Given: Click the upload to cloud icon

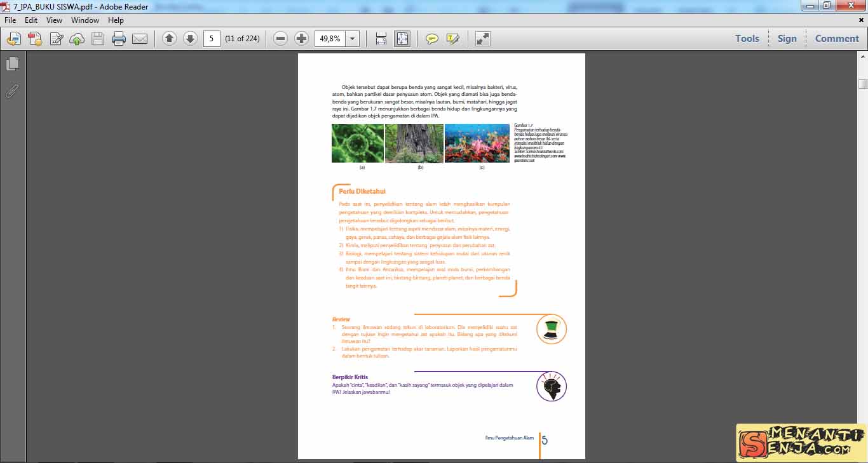Looking at the screenshot, I should pyautogui.click(x=77, y=39).
